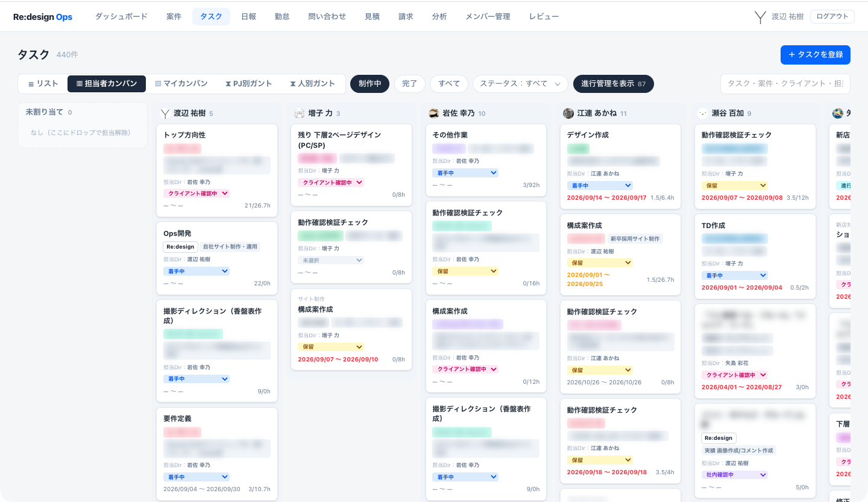868x502 pixels.
Task: Click 増子 力 column avatar icon
Action: [300, 113]
